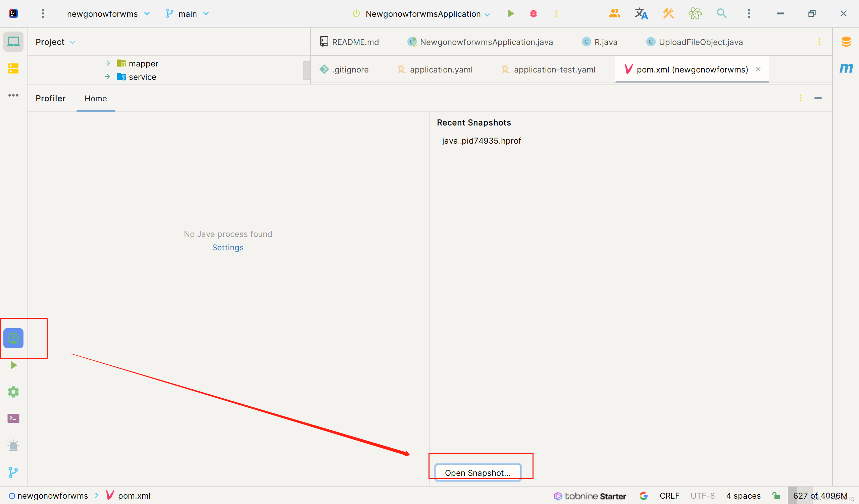Viewport: 859px width, 504px height.
Task: Click the Translate icon in toolbar
Action: pos(641,14)
